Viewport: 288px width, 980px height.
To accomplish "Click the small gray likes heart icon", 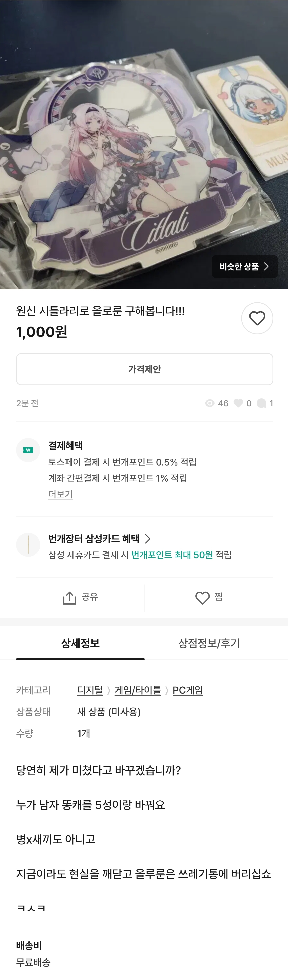I will [238, 403].
